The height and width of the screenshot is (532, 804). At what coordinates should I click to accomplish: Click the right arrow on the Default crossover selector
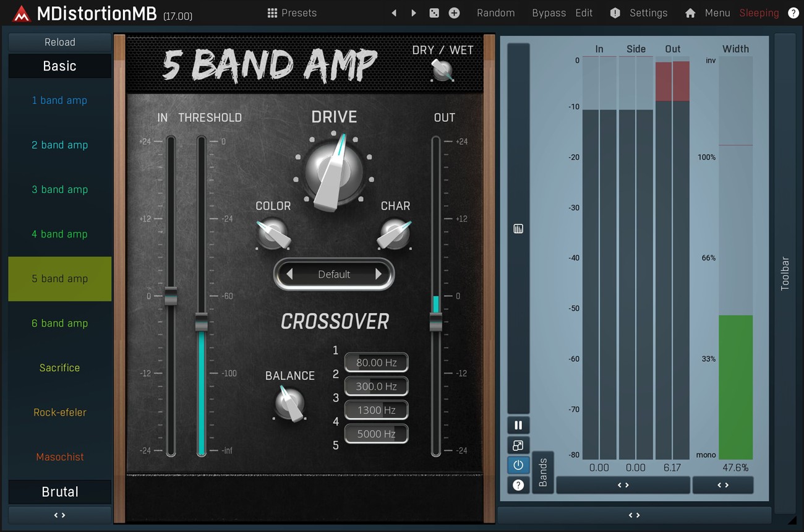pos(378,274)
